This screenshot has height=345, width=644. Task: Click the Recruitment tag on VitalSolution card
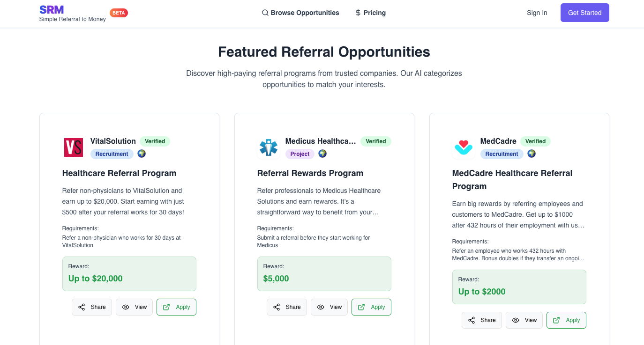pos(112,154)
